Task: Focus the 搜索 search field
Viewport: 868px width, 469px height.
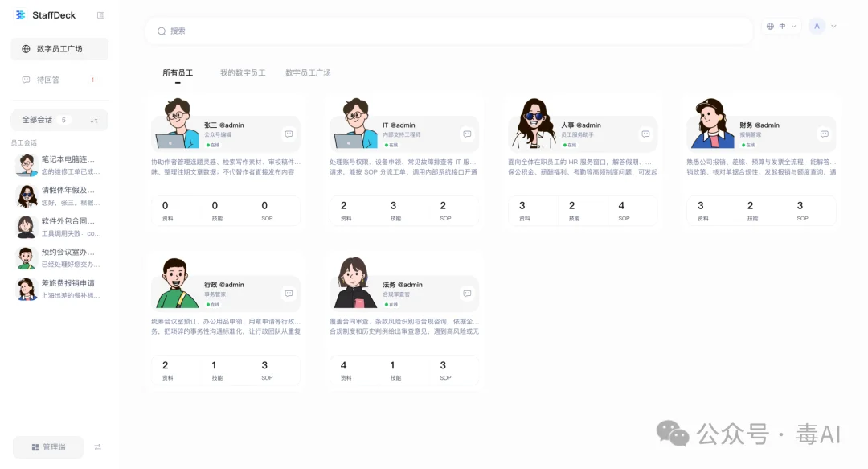Action: click(x=448, y=31)
